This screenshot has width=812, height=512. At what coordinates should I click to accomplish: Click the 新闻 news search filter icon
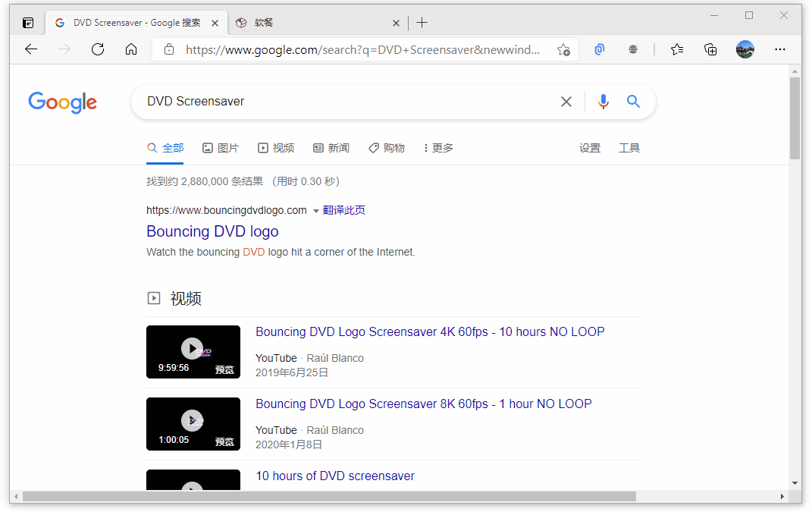318,147
